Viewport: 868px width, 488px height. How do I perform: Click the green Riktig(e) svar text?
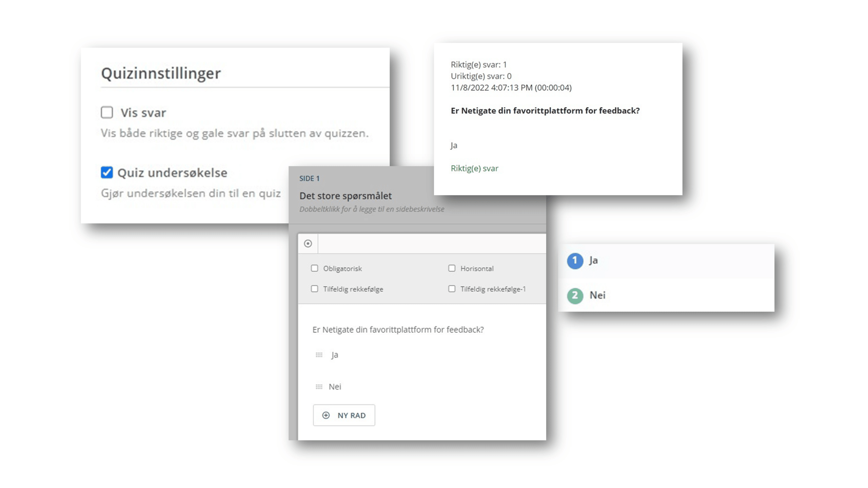point(474,168)
